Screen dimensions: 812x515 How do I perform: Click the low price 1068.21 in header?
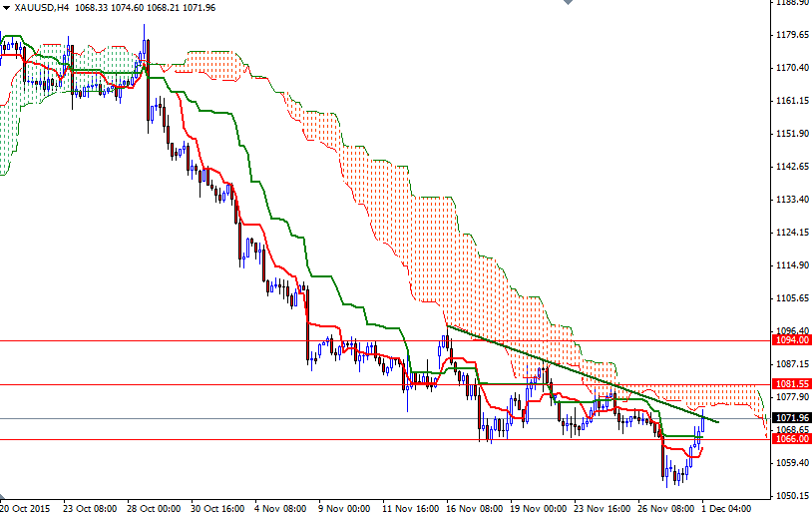click(x=164, y=8)
